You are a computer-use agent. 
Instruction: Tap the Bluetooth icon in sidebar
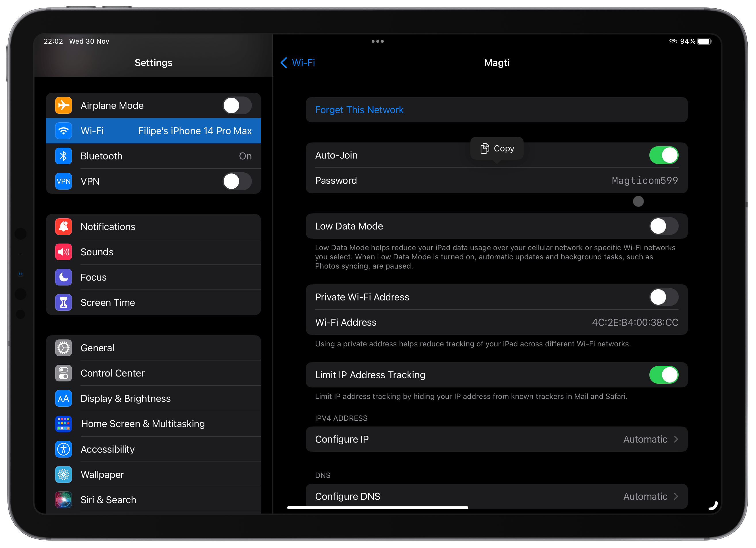tap(64, 156)
